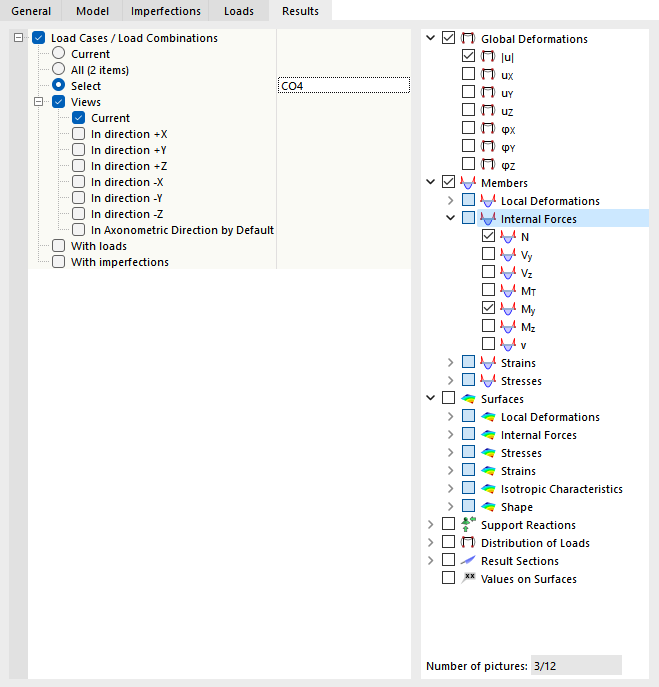Click the Members Strains icon
This screenshot has height=687, width=659.
click(488, 363)
